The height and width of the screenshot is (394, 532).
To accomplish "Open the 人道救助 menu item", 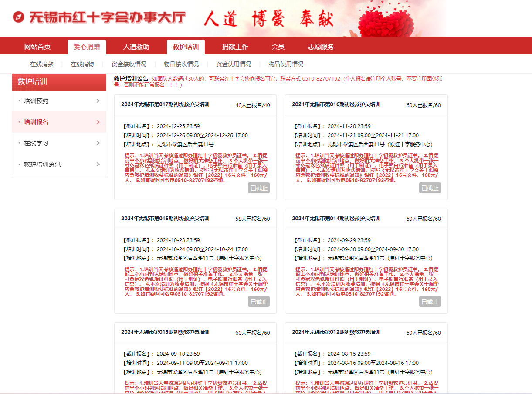I will 136,47.
